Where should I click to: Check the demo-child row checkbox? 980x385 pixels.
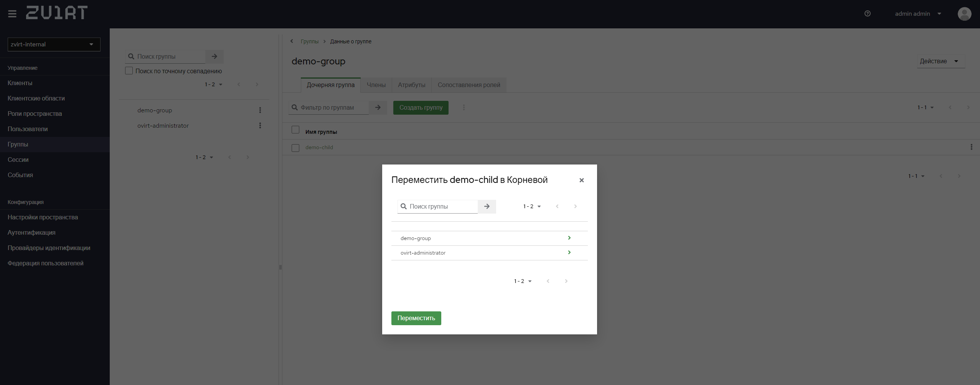pyautogui.click(x=295, y=148)
